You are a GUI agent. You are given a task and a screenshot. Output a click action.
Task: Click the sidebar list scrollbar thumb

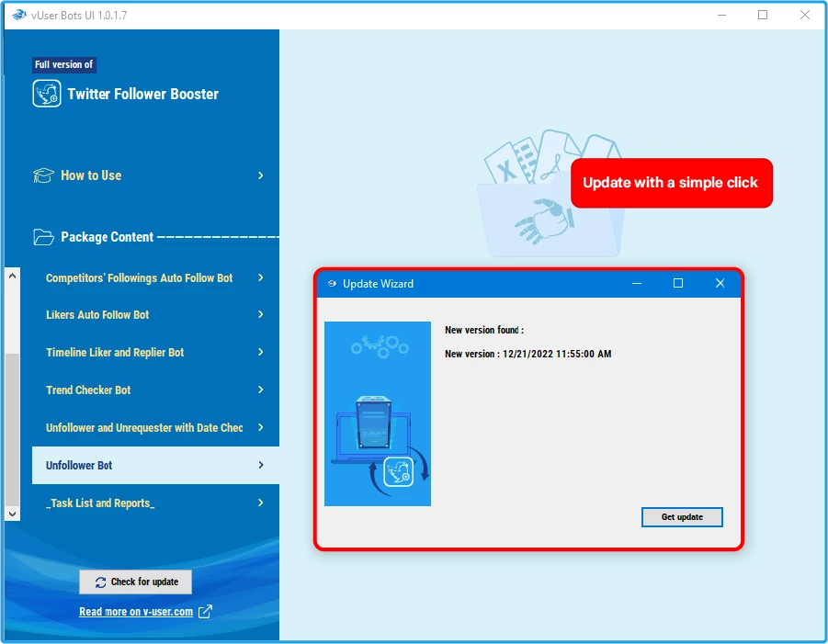point(12,429)
